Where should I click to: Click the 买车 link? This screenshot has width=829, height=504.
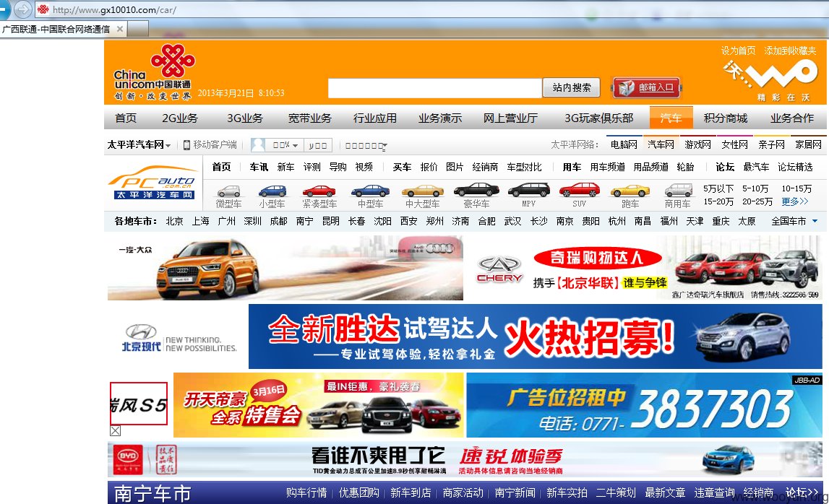click(x=402, y=167)
